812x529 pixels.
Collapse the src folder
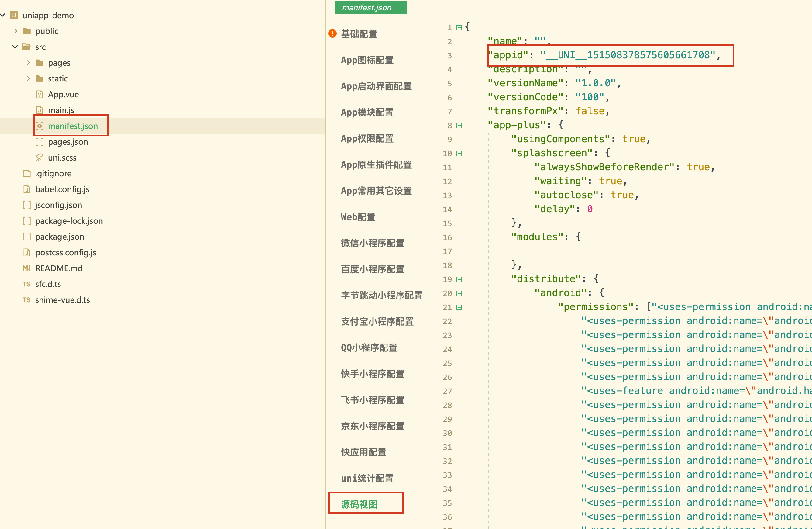coord(15,47)
